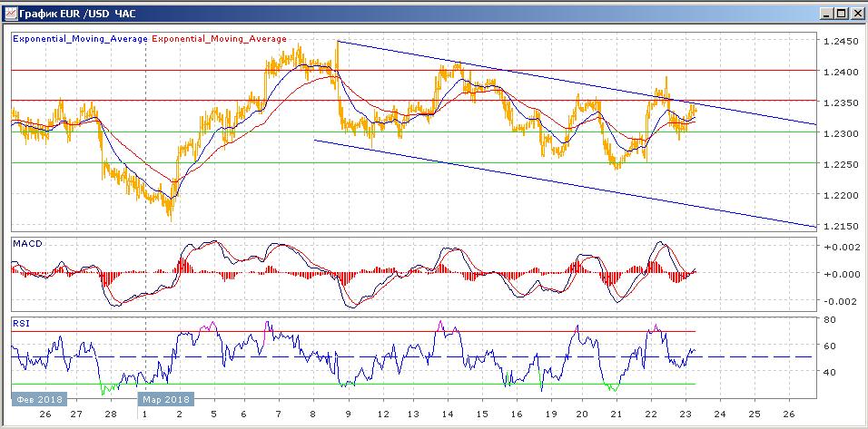Click the 'Фев 2018' month marker
The height and width of the screenshot is (429, 868).
point(39,399)
